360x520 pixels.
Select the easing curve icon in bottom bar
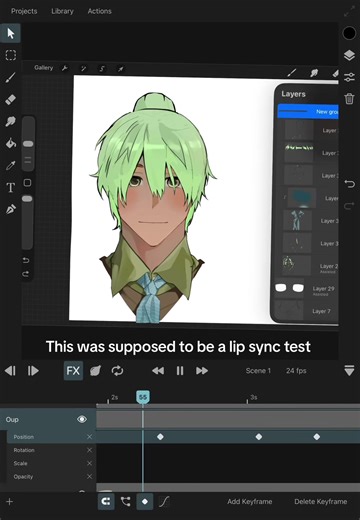[x=164, y=502]
